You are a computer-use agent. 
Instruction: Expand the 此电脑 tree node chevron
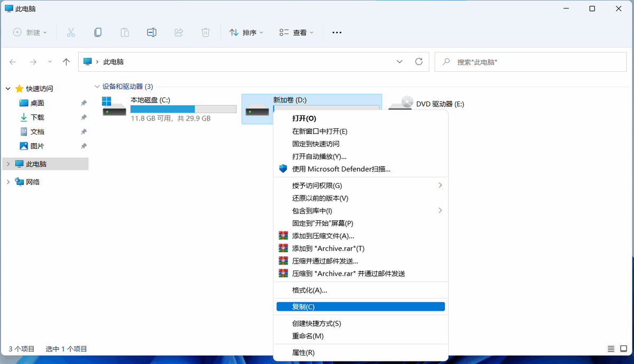coord(8,164)
